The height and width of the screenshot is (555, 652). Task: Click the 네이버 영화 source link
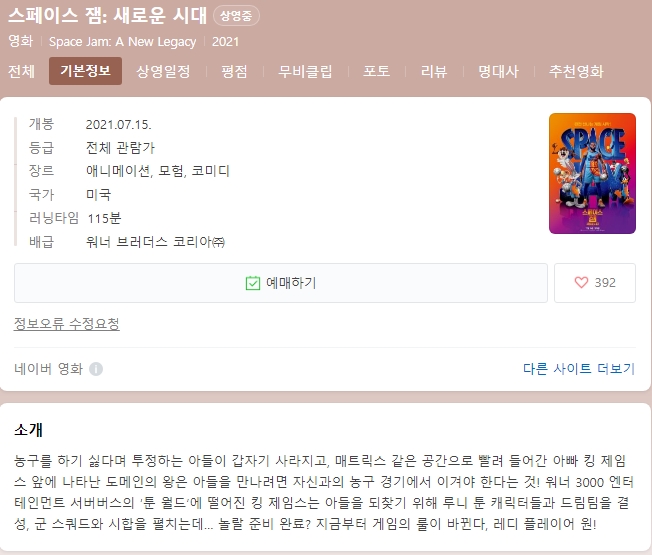[48, 369]
